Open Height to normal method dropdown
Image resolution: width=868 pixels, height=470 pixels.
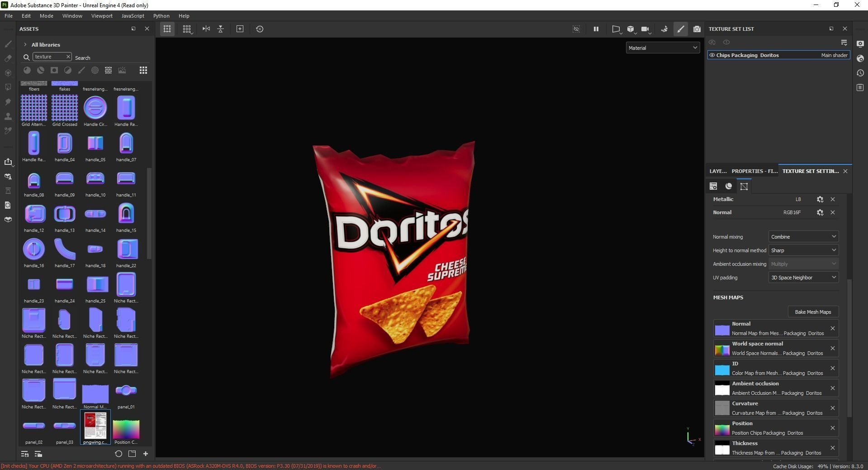click(803, 250)
